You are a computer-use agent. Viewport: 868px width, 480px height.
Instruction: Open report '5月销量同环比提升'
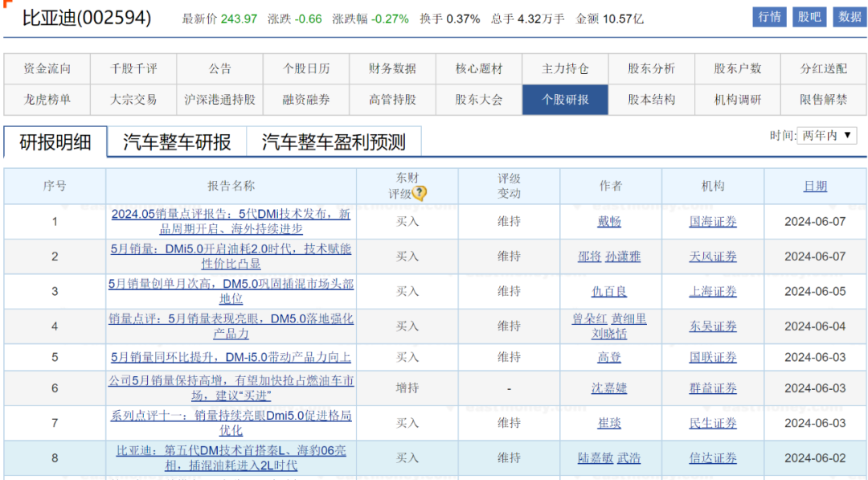[x=231, y=357]
